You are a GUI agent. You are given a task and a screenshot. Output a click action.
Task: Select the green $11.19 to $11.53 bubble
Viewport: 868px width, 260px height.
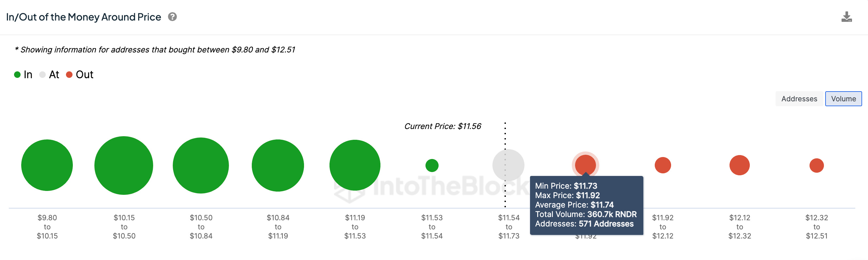(x=355, y=165)
